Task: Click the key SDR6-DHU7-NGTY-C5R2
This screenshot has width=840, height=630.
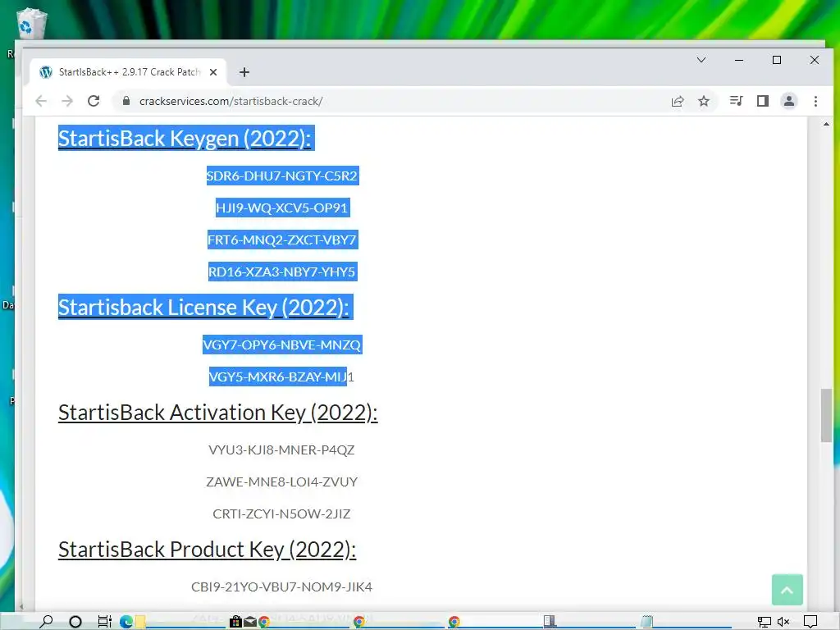Action: click(x=282, y=176)
